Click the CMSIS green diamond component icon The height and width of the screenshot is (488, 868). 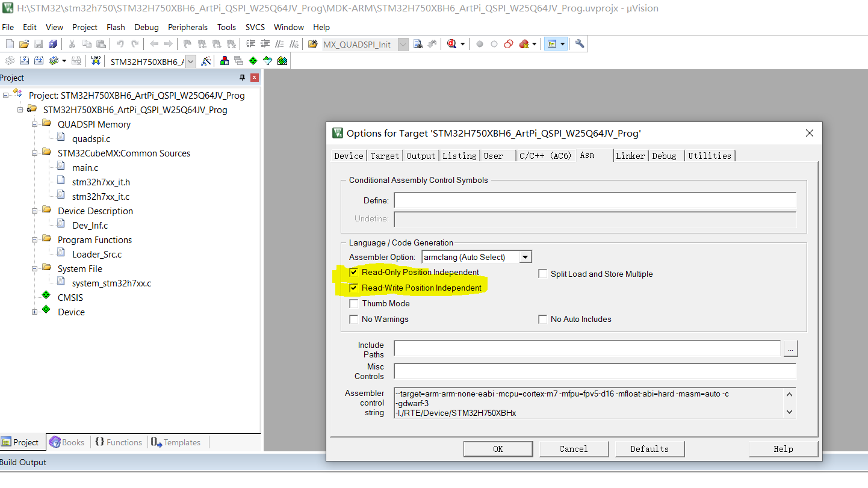(46, 295)
